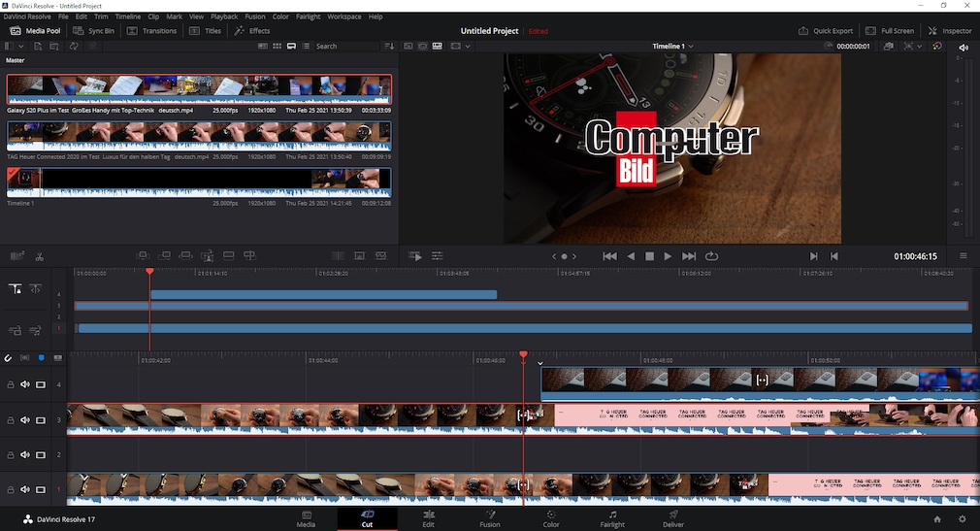The height and width of the screenshot is (531, 980).
Task: Click the Inspector panel icon
Action: tap(950, 31)
